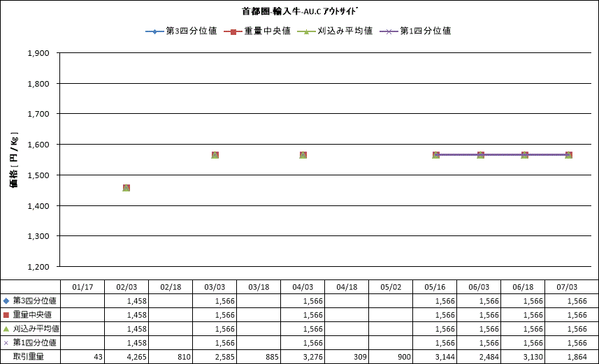Click the 取引重量 value 2,484
599x364 pixels.
(489, 357)
